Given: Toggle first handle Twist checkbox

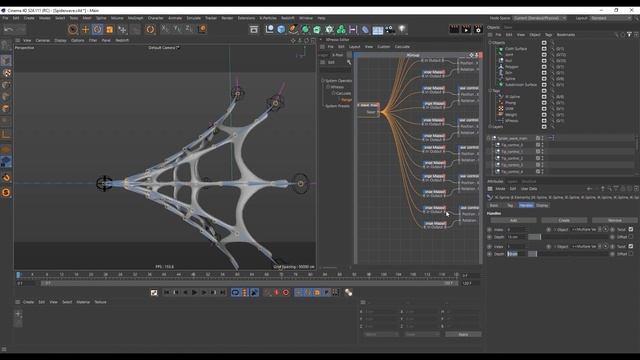Looking at the screenshot, I should point(631,229).
